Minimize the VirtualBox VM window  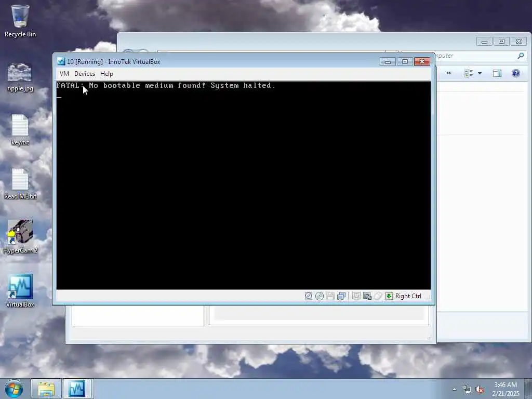[x=388, y=61]
